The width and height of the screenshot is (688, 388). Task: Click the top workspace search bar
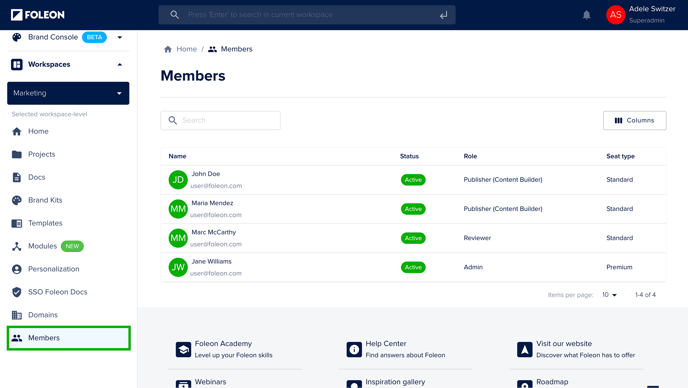(x=307, y=15)
